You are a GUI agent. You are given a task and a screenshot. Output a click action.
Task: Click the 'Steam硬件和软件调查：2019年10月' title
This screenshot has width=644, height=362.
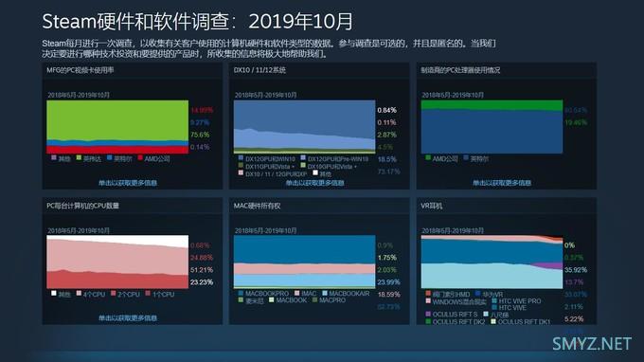(197, 22)
